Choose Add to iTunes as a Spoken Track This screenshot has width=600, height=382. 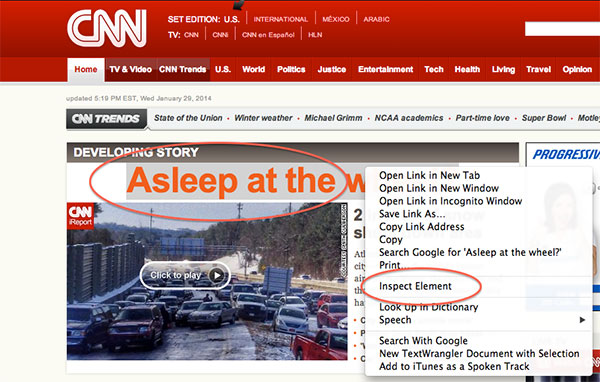pyautogui.click(x=454, y=366)
